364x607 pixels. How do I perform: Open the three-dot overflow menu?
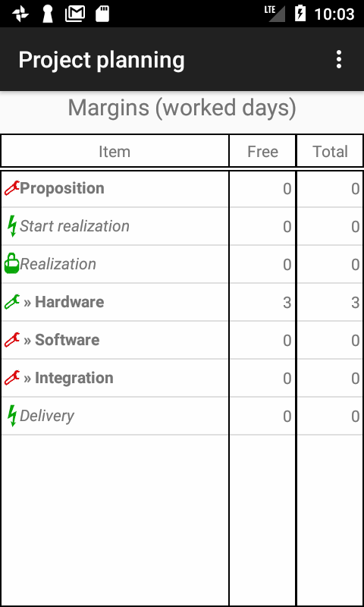(338, 60)
